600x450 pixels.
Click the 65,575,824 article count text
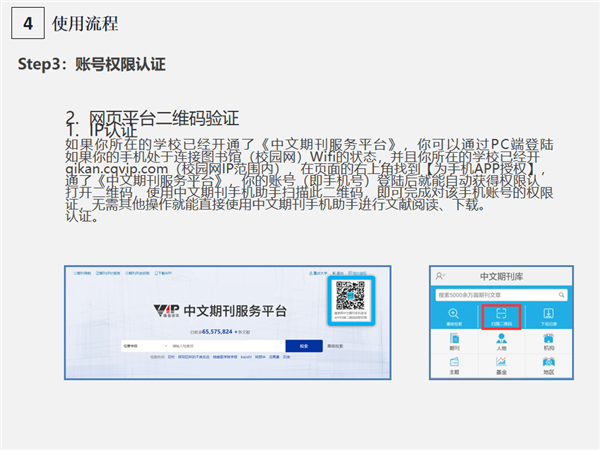(217, 331)
